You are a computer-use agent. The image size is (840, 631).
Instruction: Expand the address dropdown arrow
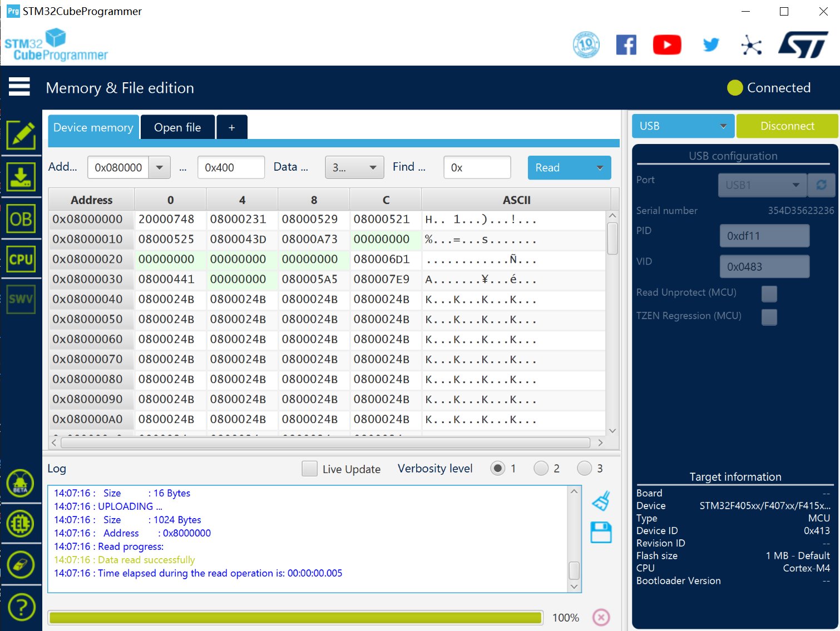click(x=160, y=167)
